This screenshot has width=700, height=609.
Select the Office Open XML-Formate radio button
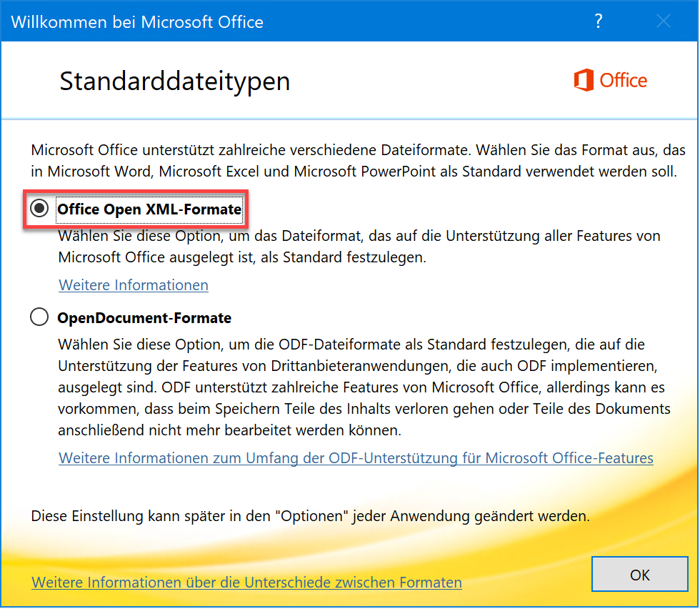coord(39,208)
